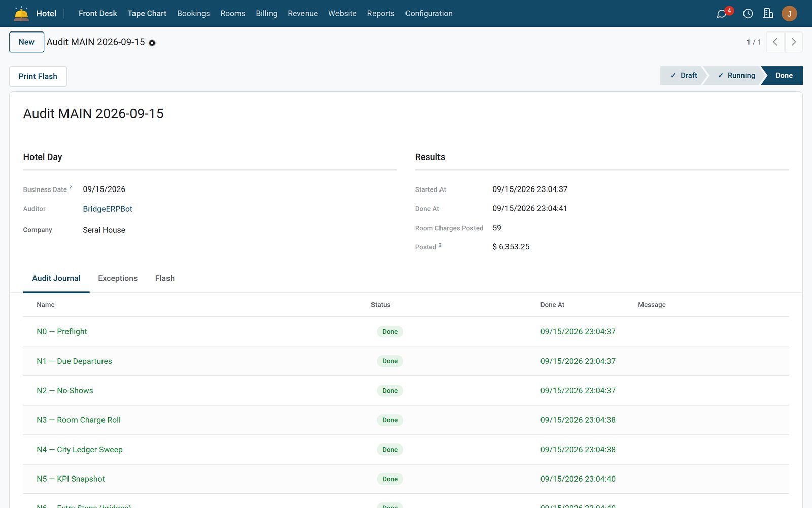The image size is (812, 508).
Task: Select the Running status stage
Action: [736, 75]
